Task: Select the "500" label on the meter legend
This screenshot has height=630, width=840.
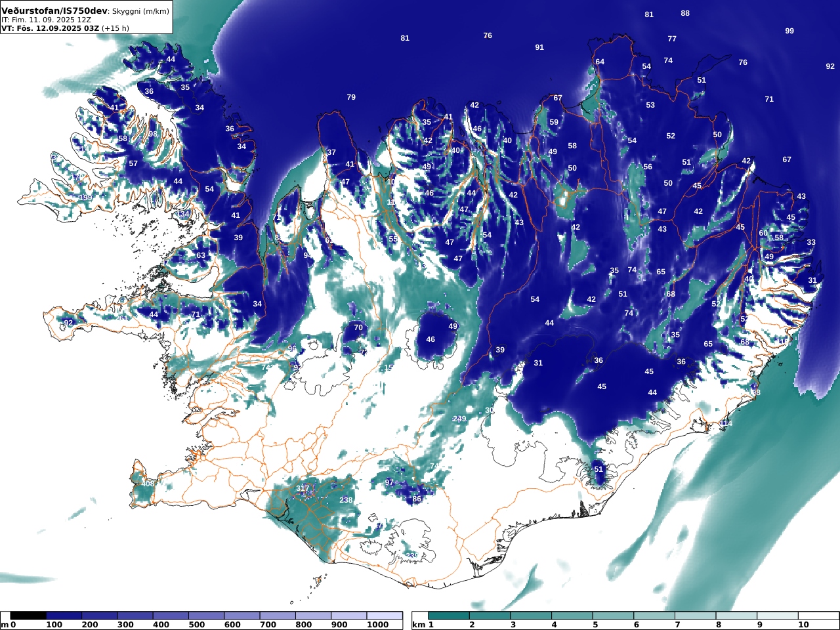Action: 197,625
